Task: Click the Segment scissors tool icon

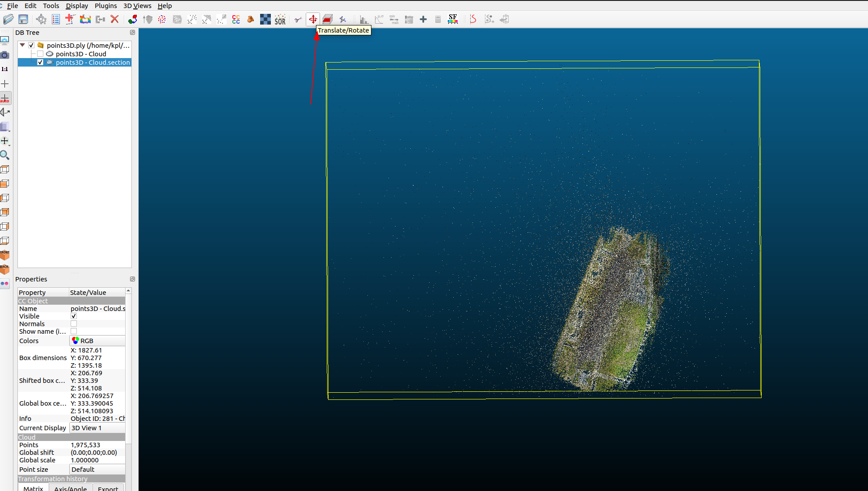Action: coord(298,19)
